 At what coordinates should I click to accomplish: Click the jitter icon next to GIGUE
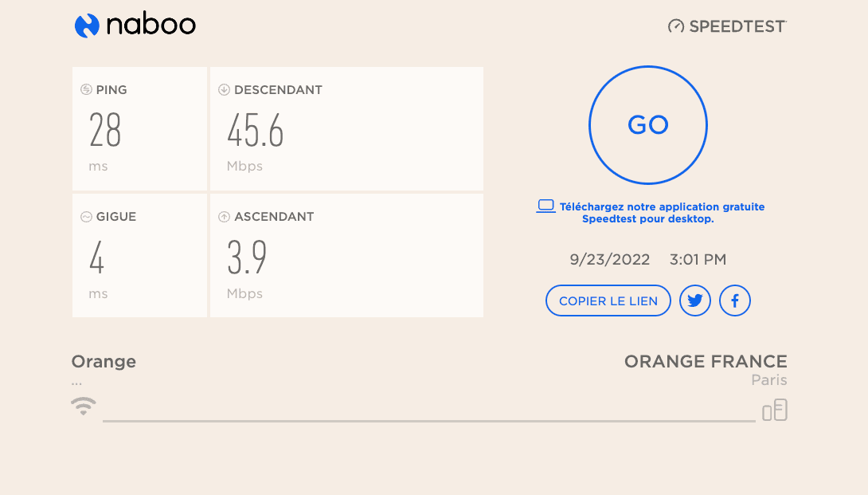[86, 217]
